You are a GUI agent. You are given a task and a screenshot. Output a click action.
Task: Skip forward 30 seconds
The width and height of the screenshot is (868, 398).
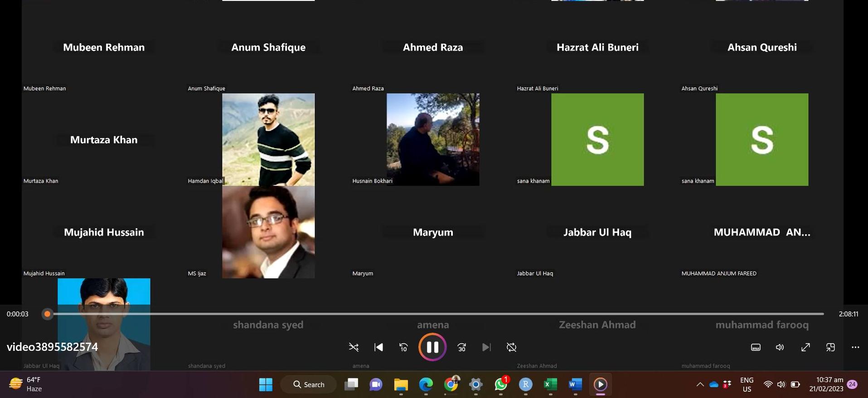pos(461,347)
